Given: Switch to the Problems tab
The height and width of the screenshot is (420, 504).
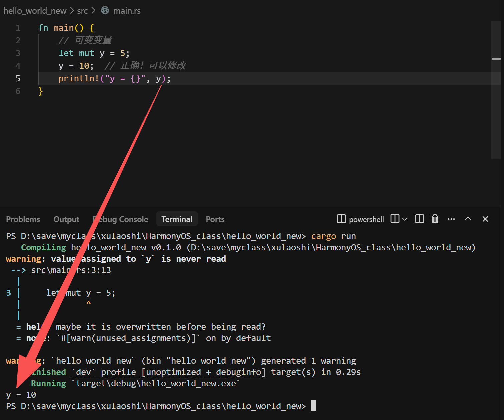Looking at the screenshot, I should (x=23, y=219).
